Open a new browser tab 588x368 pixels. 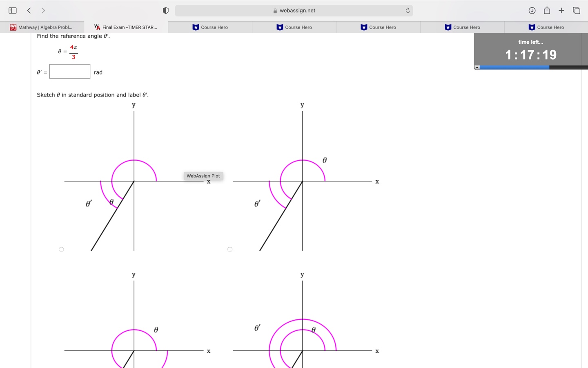[561, 10]
